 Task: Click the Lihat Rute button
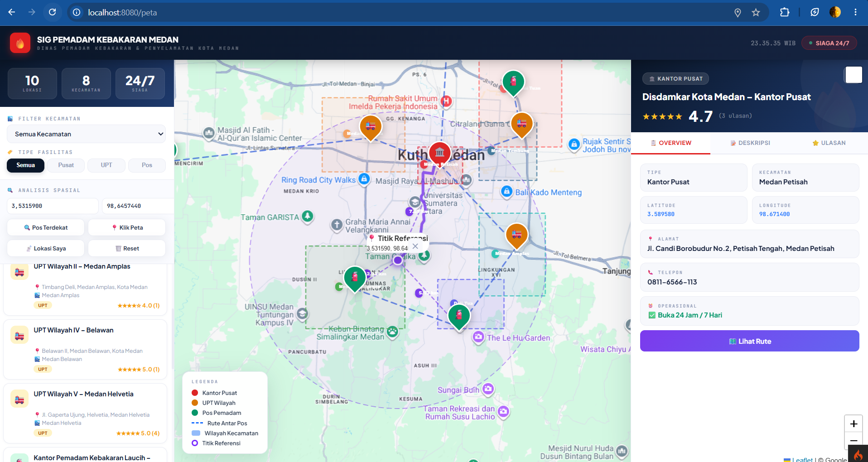tap(749, 341)
